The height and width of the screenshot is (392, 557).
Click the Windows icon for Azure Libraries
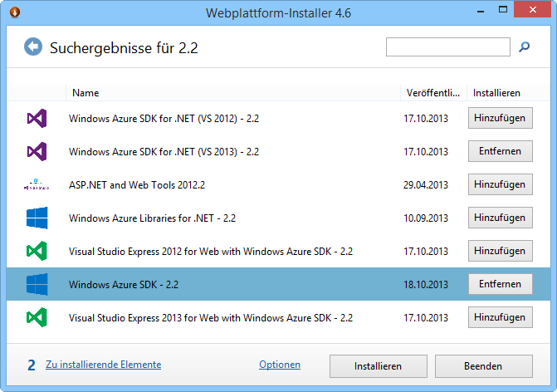click(x=37, y=218)
